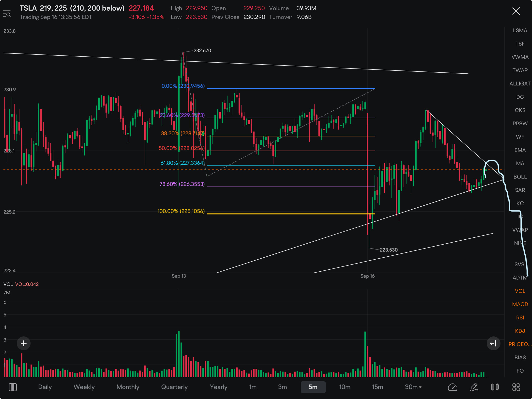Screen dimensions: 532x399
Task: Switch to the Monthly timeframe
Action: point(128,387)
